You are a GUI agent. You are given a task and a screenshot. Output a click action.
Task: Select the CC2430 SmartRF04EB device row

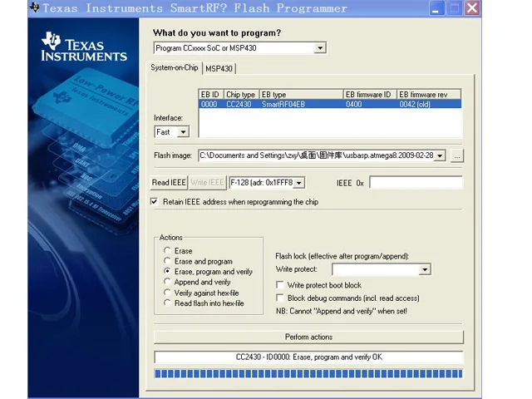tap(330, 104)
